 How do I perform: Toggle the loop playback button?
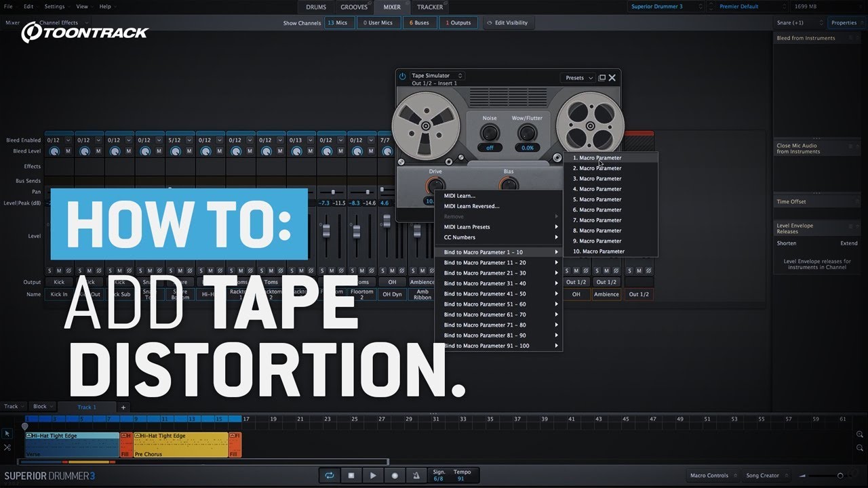coord(330,476)
